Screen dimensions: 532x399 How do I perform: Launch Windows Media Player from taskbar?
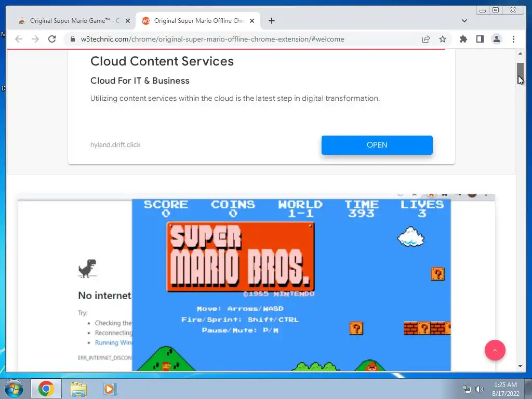(x=110, y=389)
